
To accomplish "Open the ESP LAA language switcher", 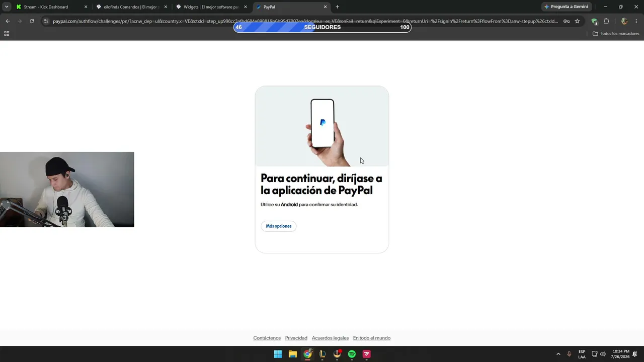I will (582, 354).
